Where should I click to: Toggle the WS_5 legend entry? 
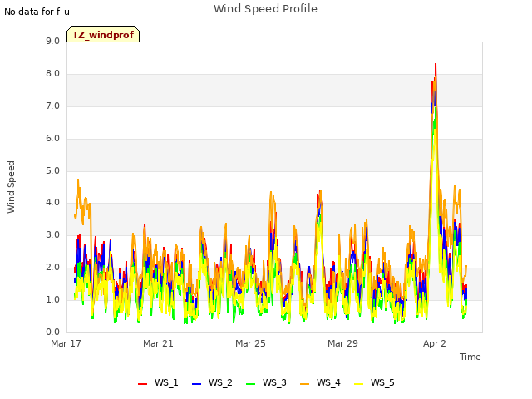[x=374, y=383]
